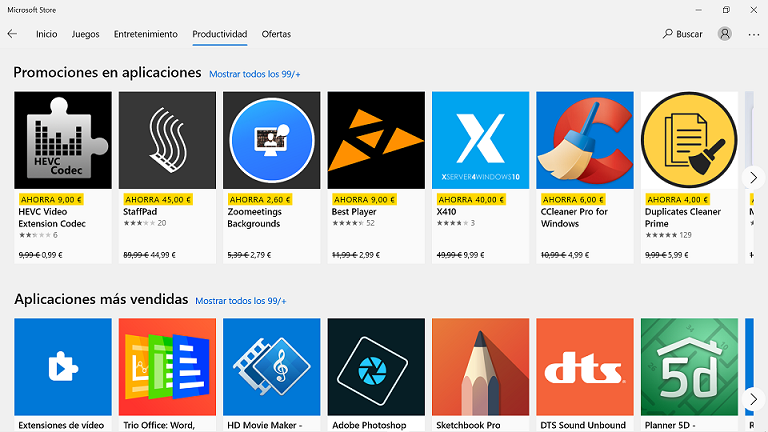Click 'Extensiones de vídeo' title text
This screenshot has height=432, width=768.
[61, 425]
